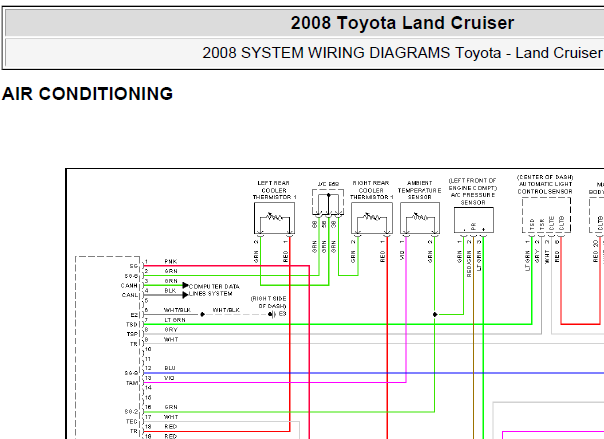This screenshot has width=604, height=439.
Task: Click the arrowhead on the CANH green wire
Action: click(185, 285)
